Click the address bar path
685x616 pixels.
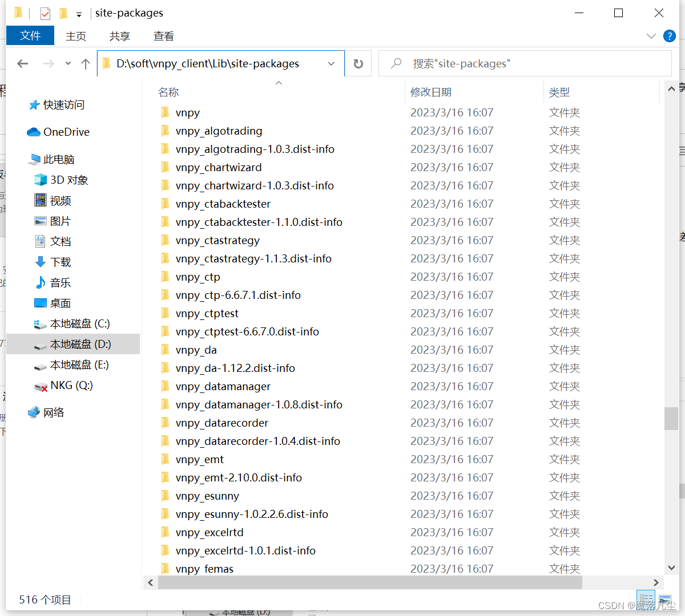(x=208, y=64)
